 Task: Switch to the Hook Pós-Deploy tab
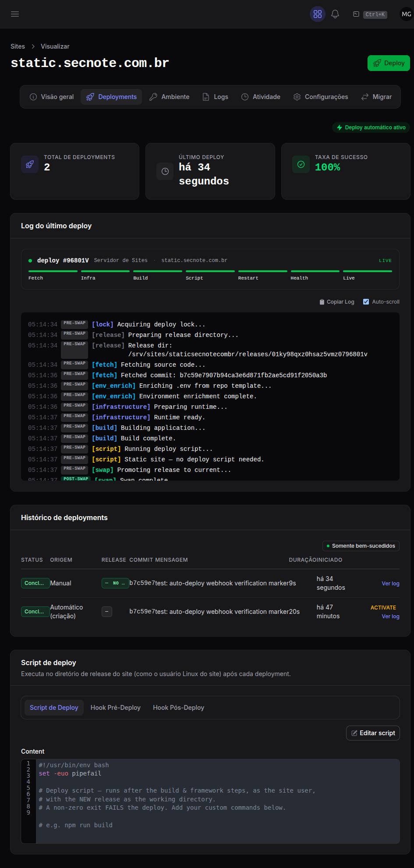(x=179, y=708)
